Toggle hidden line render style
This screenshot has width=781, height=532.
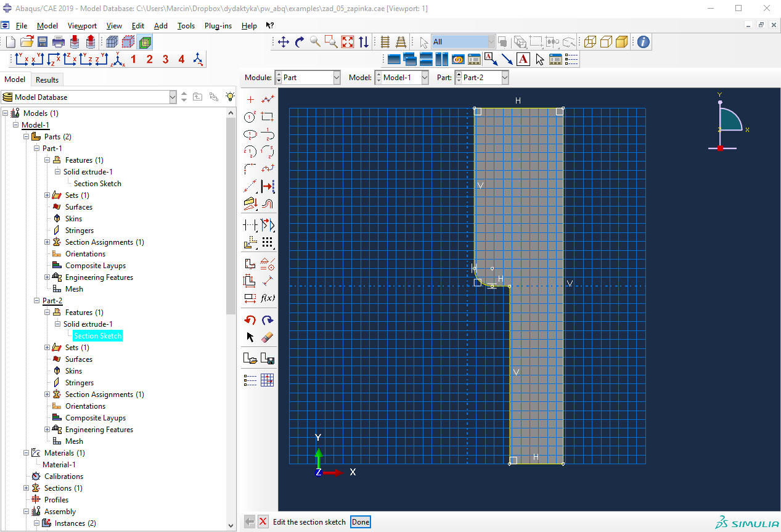click(606, 42)
